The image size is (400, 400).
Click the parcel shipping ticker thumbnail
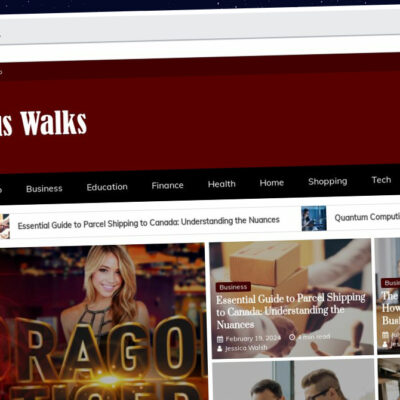click(5, 227)
